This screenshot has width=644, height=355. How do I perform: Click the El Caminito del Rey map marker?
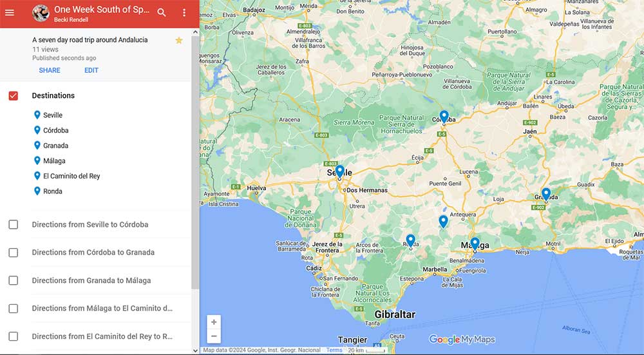(443, 222)
